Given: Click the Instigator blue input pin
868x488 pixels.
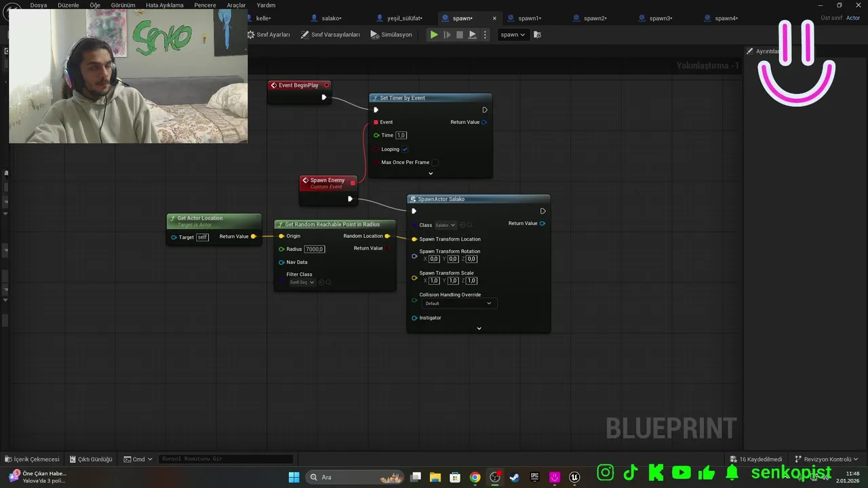Looking at the screenshot, I should point(414,318).
